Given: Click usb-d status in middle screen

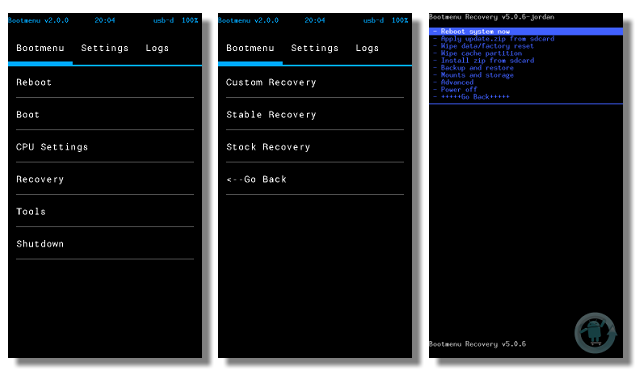Looking at the screenshot, I should [373, 20].
